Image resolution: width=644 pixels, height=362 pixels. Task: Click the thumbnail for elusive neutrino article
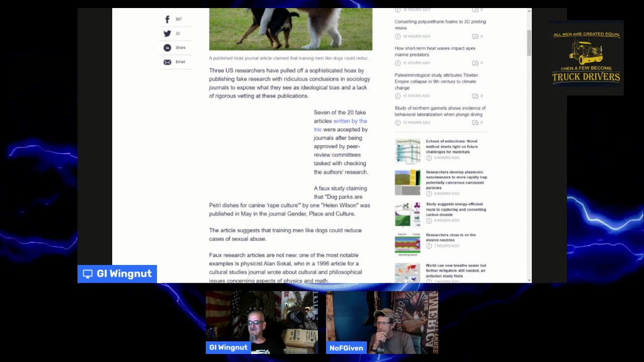pyautogui.click(x=408, y=245)
